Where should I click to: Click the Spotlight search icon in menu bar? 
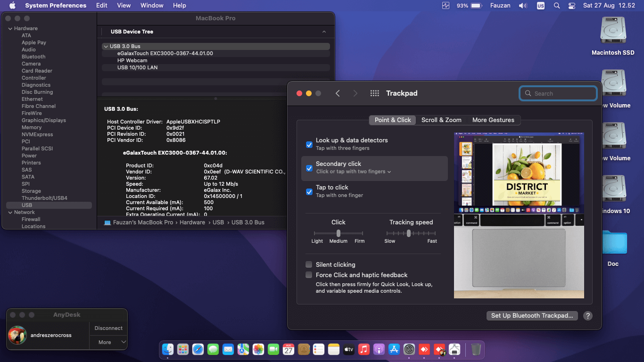(557, 5)
